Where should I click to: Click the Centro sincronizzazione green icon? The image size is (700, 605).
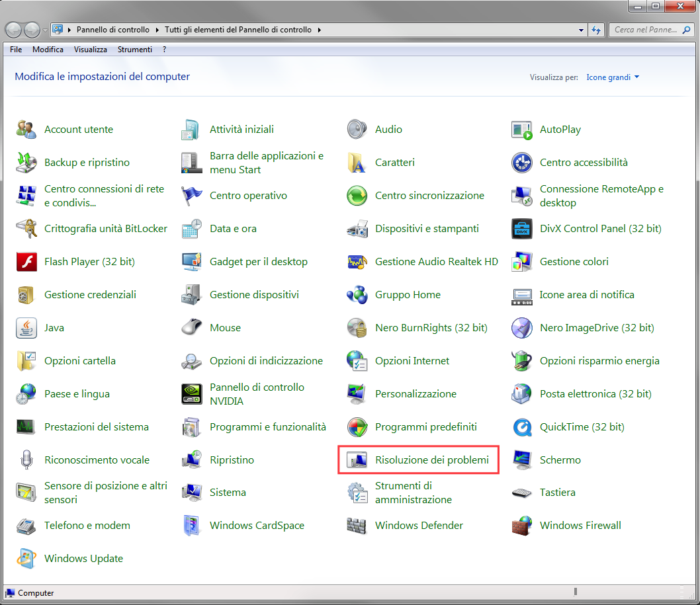357,196
